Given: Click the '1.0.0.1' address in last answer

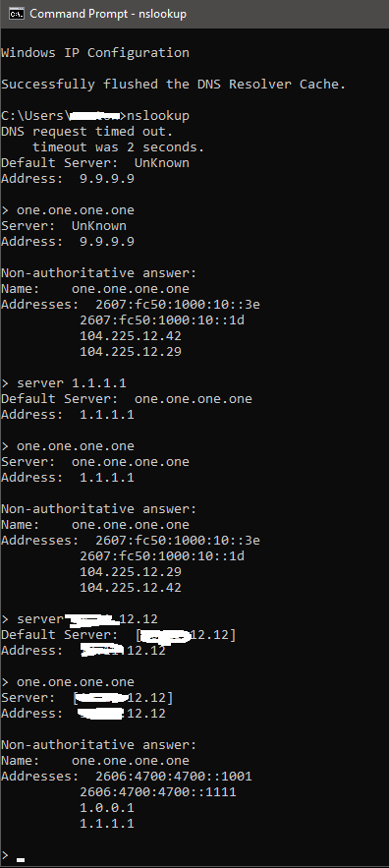Looking at the screenshot, I should (x=107, y=808).
